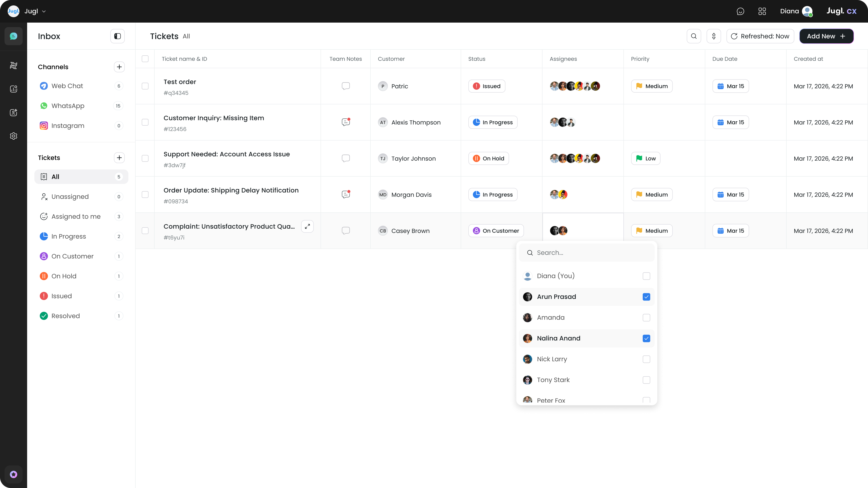Open the Web Chat channel
868x488 pixels.
click(x=81, y=86)
